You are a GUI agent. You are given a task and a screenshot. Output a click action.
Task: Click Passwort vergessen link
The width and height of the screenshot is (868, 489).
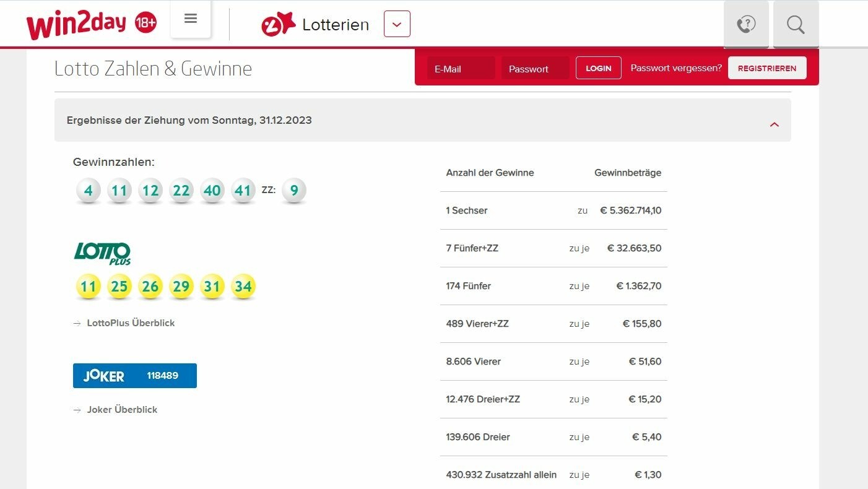(x=675, y=67)
